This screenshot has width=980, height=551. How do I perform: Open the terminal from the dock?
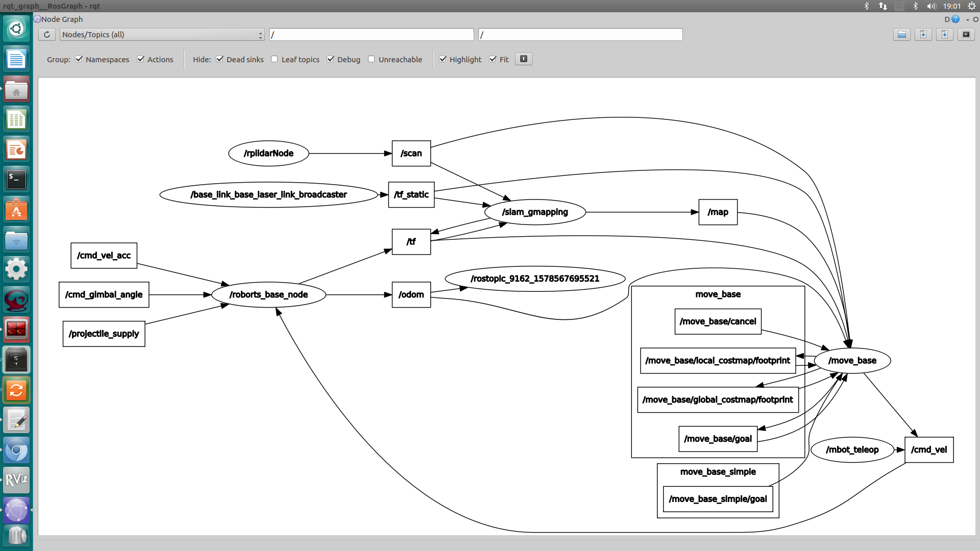click(16, 179)
